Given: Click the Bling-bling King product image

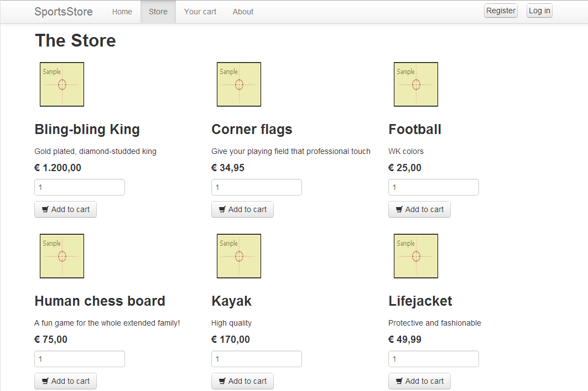Looking at the screenshot, I should tap(62, 84).
